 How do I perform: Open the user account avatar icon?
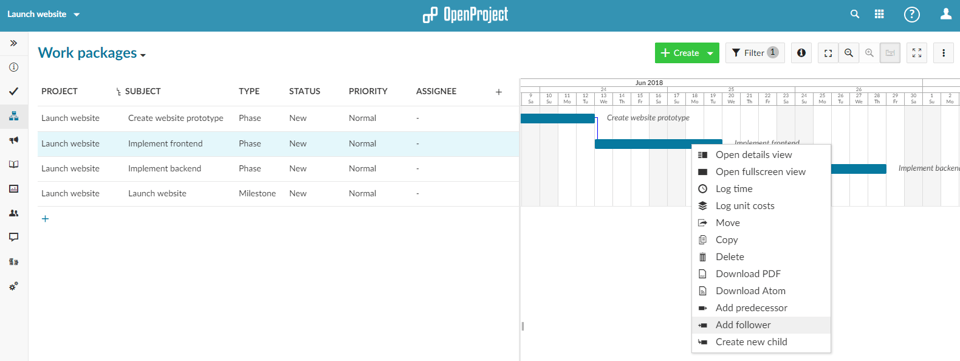click(x=946, y=15)
